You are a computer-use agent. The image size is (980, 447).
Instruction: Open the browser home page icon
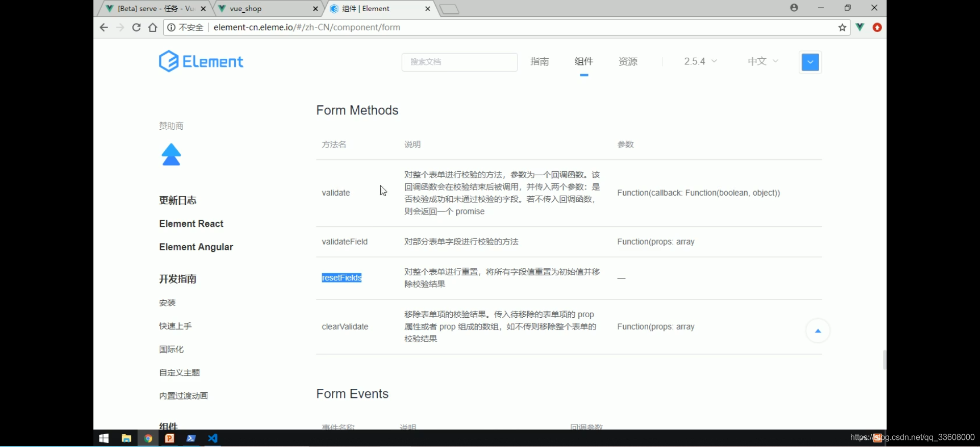point(153,28)
